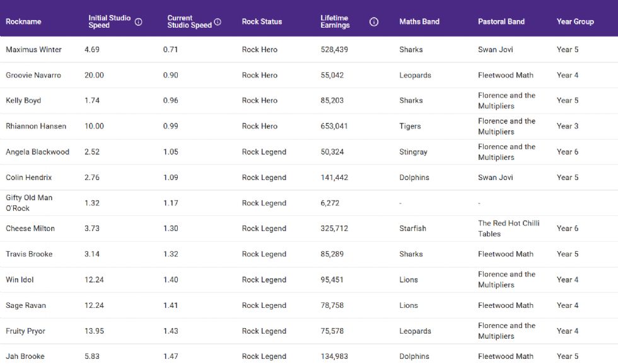Image resolution: width=618 pixels, height=364 pixels.
Task: Sort table by Rock Status header
Action: pos(262,22)
